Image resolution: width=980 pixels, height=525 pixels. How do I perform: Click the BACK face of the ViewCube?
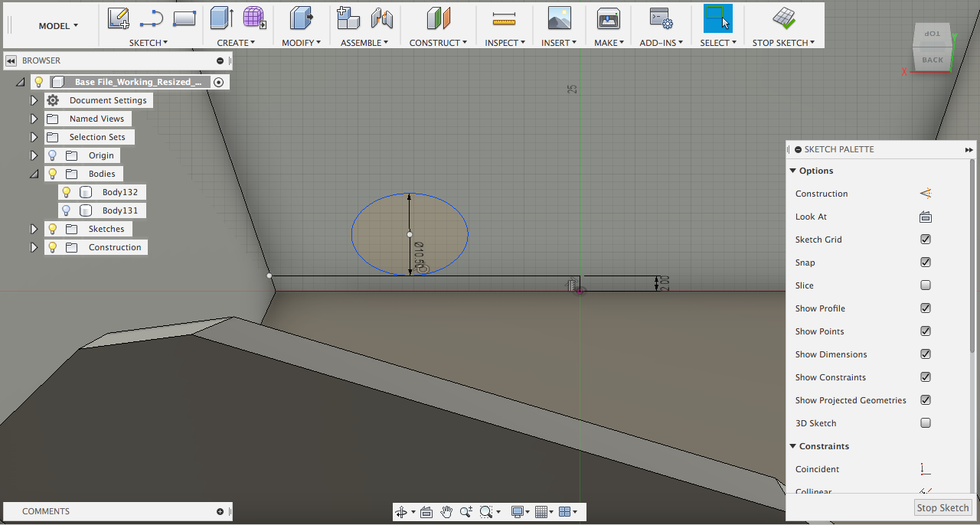point(932,60)
